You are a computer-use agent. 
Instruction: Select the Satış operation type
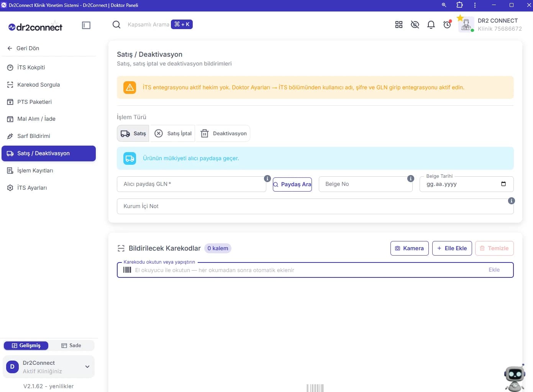(133, 133)
